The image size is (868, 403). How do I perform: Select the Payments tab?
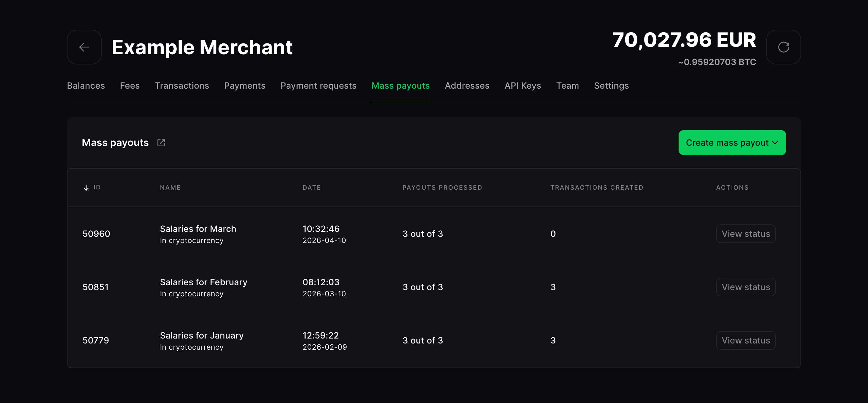point(245,86)
